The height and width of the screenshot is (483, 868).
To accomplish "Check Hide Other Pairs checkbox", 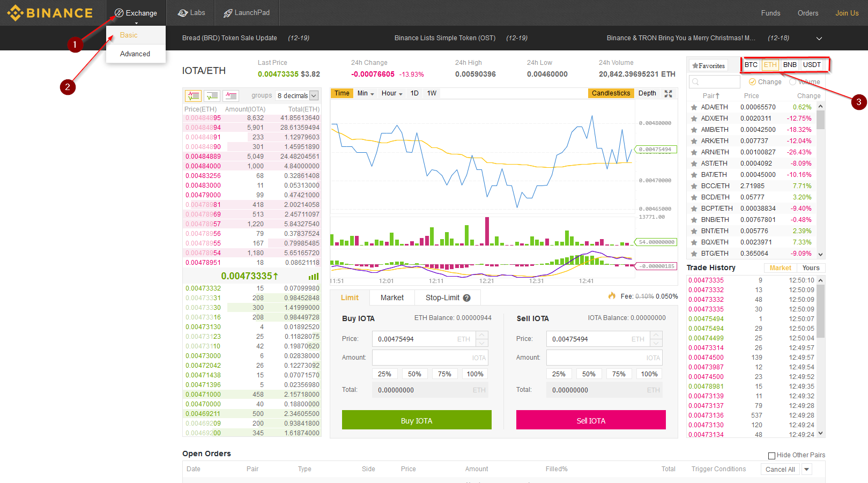I will point(771,456).
